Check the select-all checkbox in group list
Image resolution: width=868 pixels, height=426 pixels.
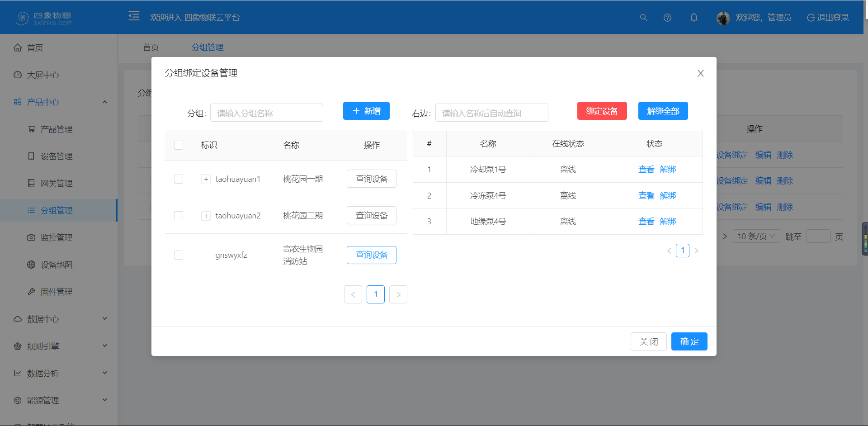(x=179, y=145)
